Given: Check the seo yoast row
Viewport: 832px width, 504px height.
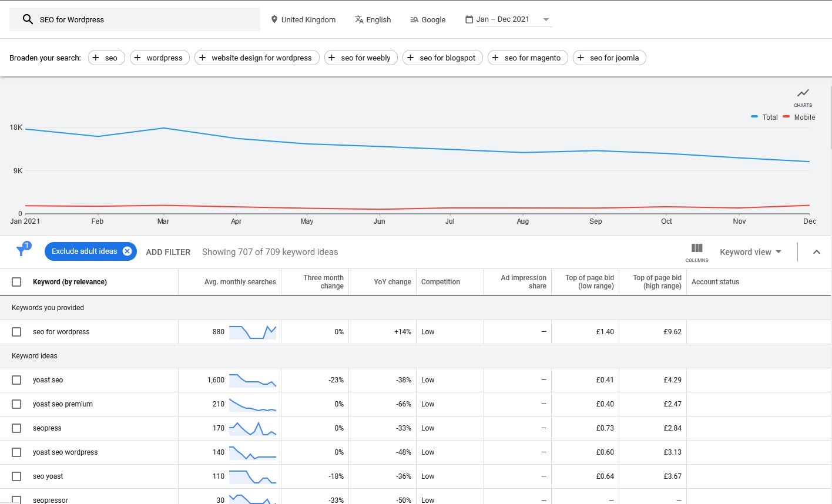Looking at the screenshot, I should (x=16, y=476).
